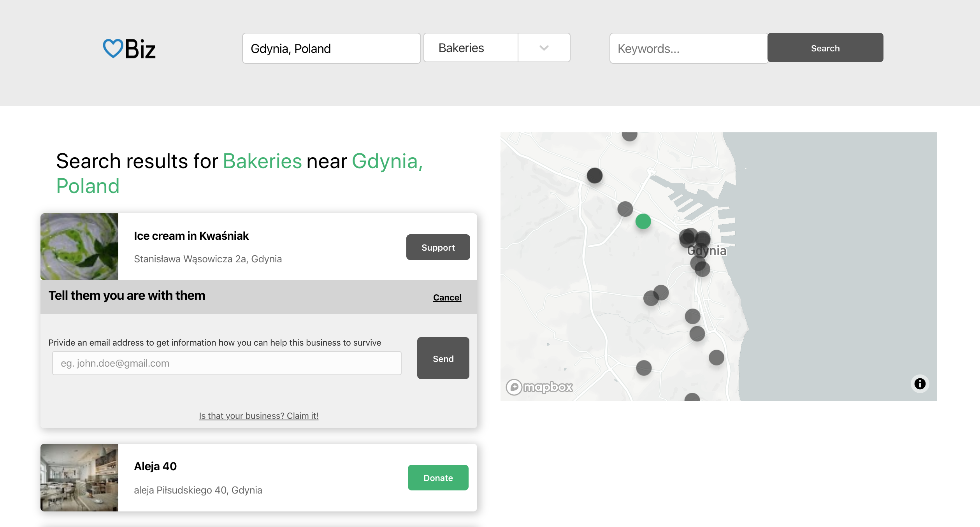Image resolution: width=980 pixels, height=527 pixels.
Task: Click the Bakeries category combo box
Action: click(x=471, y=48)
